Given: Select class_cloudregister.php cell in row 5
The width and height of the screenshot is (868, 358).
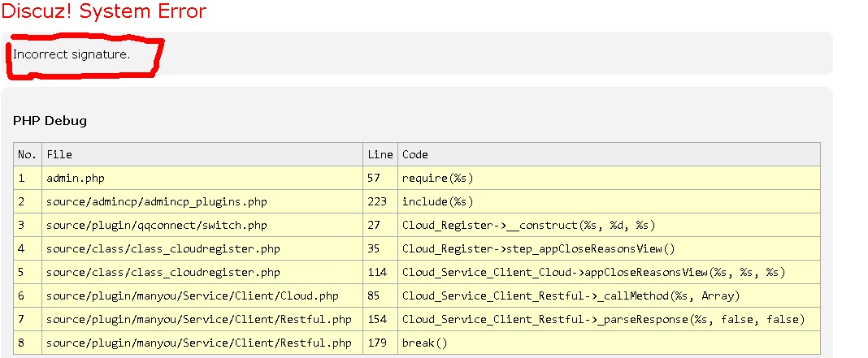Looking at the screenshot, I should [x=202, y=272].
